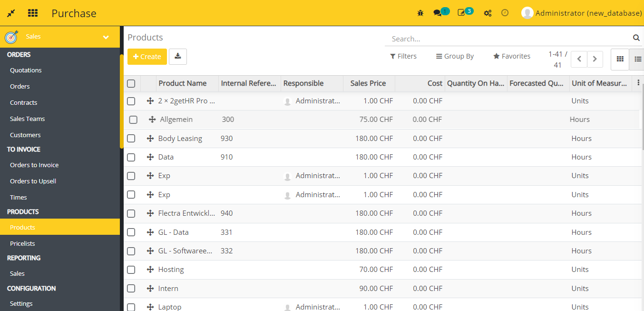Open the apps grid menu icon
644x311 pixels.
(x=33, y=13)
